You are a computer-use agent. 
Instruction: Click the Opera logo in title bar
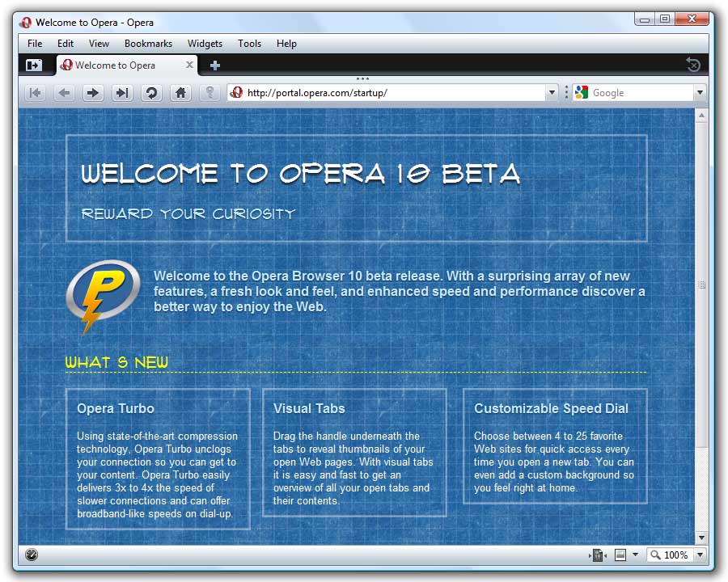pos(26,23)
